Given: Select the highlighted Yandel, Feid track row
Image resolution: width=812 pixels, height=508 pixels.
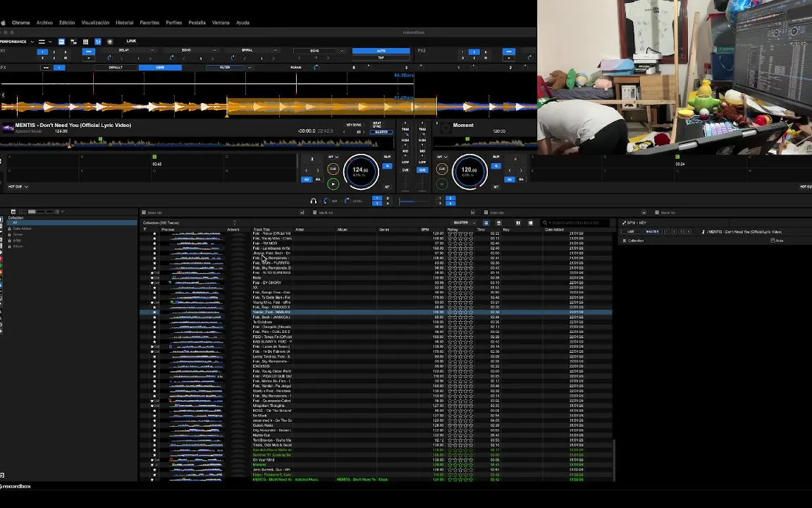Looking at the screenshot, I should (376, 312).
